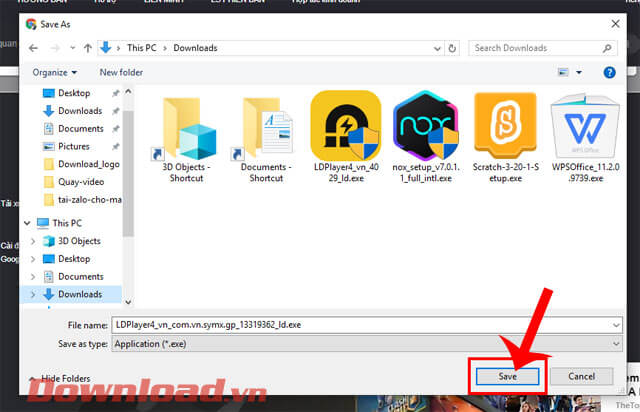
Task: Select Downloads in the navigation tree
Action: point(79,294)
